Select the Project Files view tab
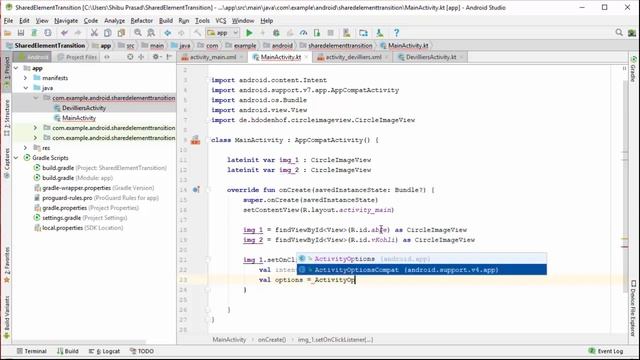Viewport: 640px width, 360px height. click(78, 57)
